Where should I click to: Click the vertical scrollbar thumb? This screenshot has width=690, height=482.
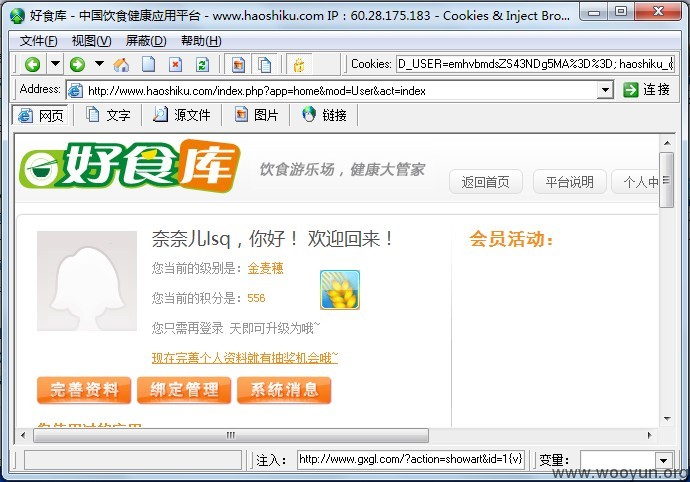click(667, 180)
